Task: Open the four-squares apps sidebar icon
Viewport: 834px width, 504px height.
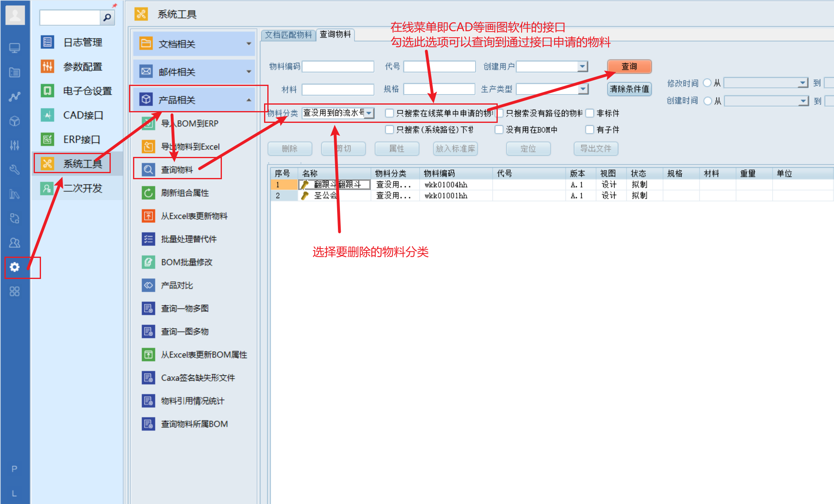Action: click(15, 291)
